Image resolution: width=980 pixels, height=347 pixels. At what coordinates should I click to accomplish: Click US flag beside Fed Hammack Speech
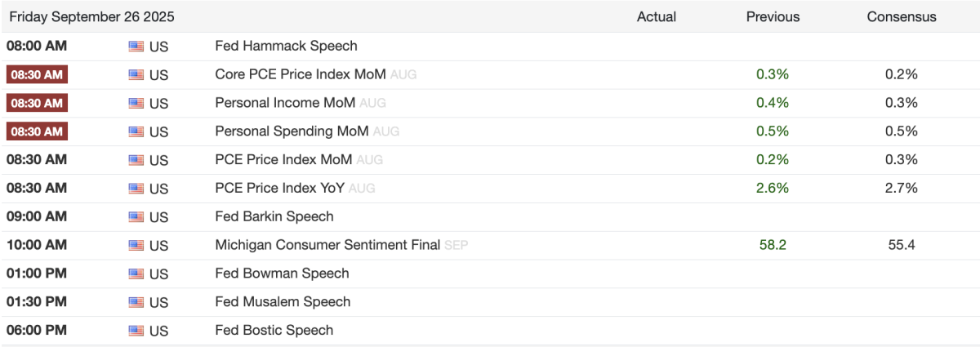(x=136, y=47)
